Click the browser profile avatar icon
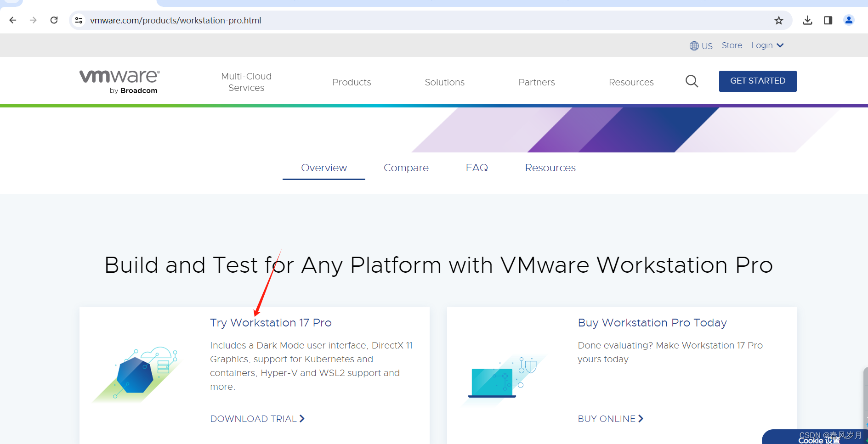The width and height of the screenshot is (868, 444). 849,20
